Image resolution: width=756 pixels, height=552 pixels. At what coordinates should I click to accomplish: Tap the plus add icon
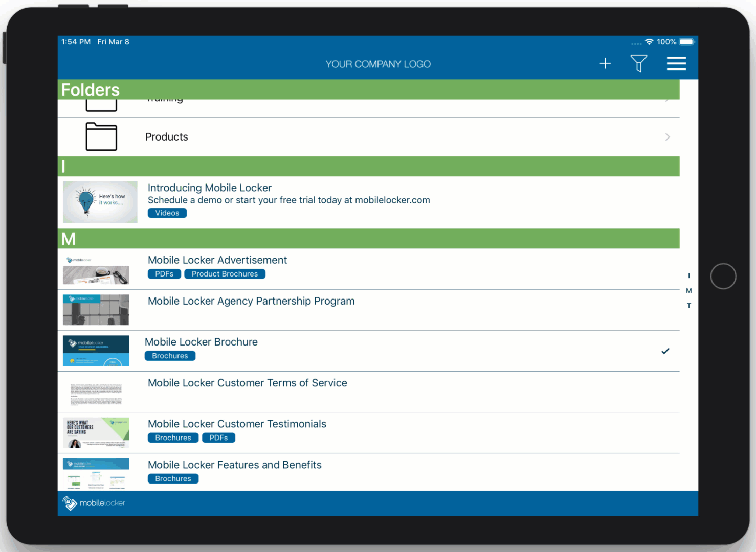(605, 63)
